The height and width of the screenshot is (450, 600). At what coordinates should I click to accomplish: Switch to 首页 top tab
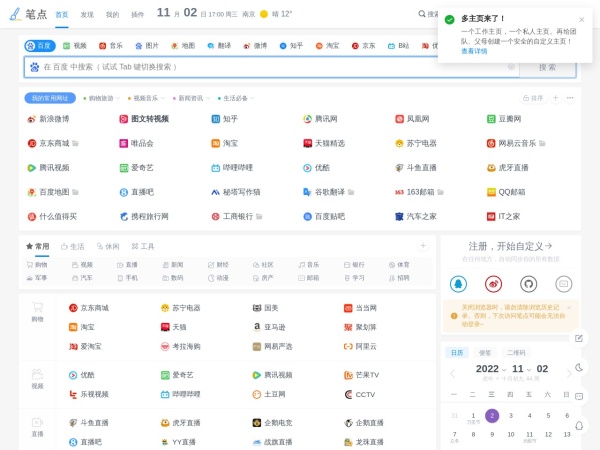[x=62, y=15]
